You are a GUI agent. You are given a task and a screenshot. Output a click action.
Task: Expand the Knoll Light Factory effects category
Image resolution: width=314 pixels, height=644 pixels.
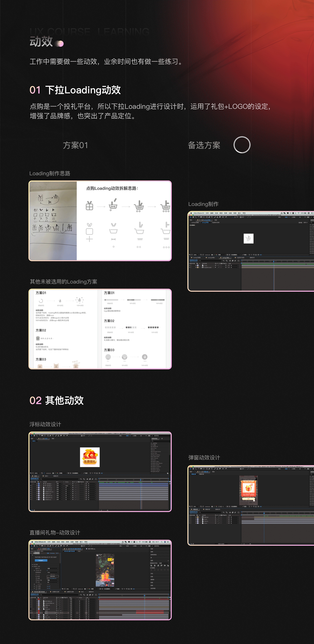151,452
